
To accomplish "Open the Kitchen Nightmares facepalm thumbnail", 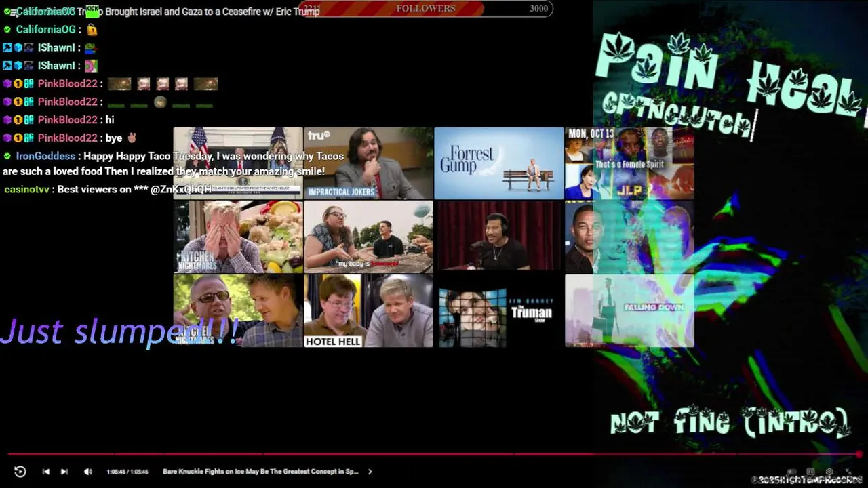I will [238, 237].
